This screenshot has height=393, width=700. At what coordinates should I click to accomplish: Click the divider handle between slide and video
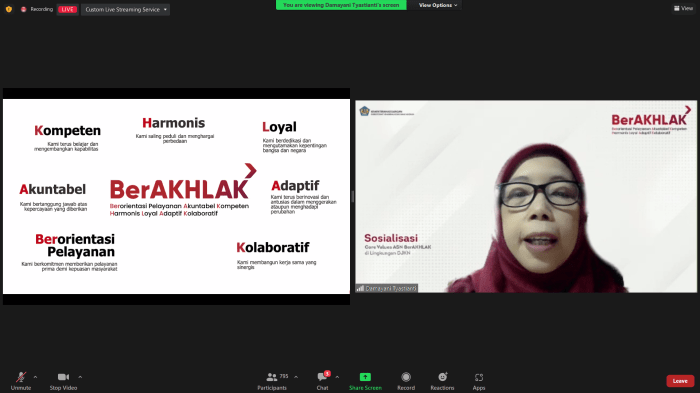[353, 196]
